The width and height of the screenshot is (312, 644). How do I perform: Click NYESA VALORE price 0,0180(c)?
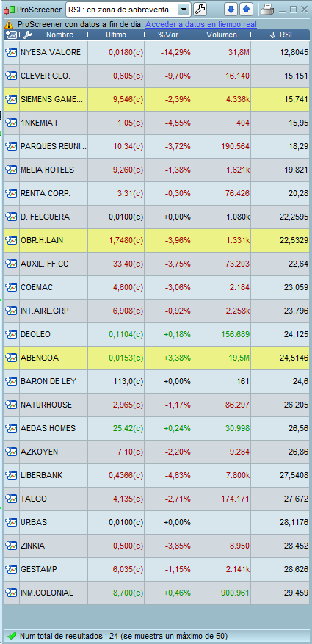click(x=126, y=53)
